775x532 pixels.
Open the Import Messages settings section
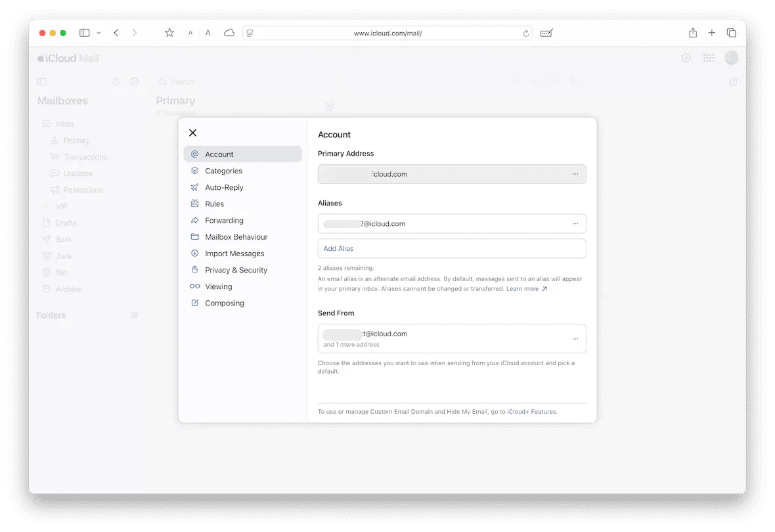243,253
